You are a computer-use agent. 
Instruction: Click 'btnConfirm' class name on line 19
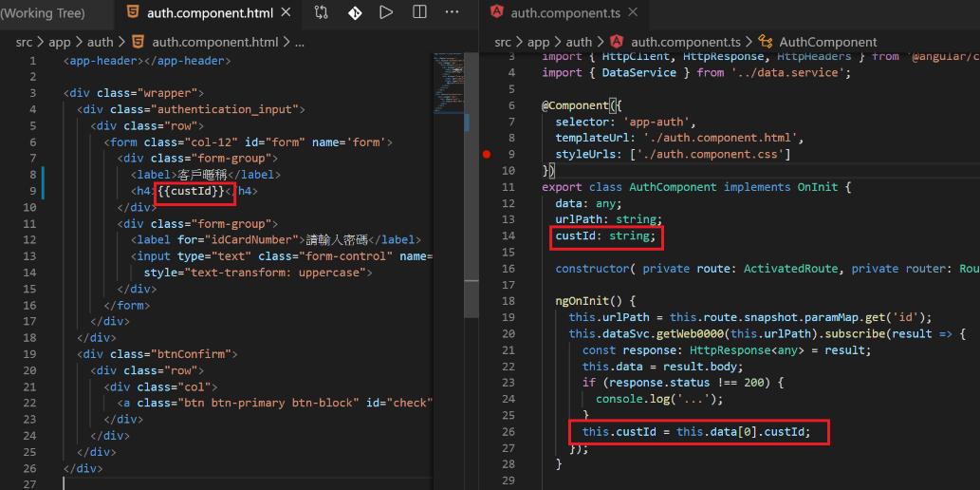[x=192, y=354]
